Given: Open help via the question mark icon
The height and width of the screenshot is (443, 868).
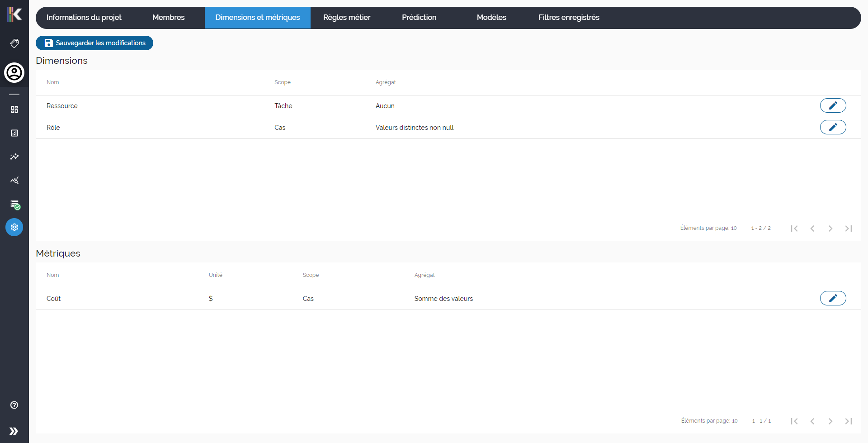Looking at the screenshot, I should tap(14, 405).
